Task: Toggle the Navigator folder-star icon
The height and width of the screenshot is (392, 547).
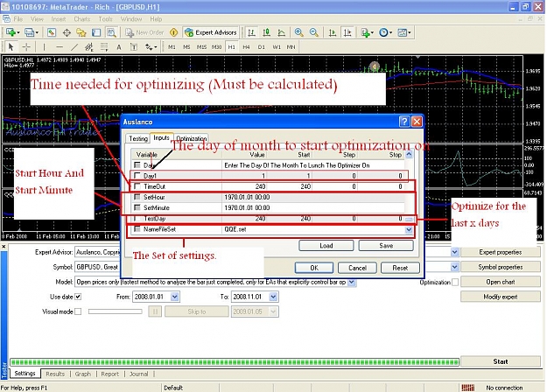Action: point(81,32)
